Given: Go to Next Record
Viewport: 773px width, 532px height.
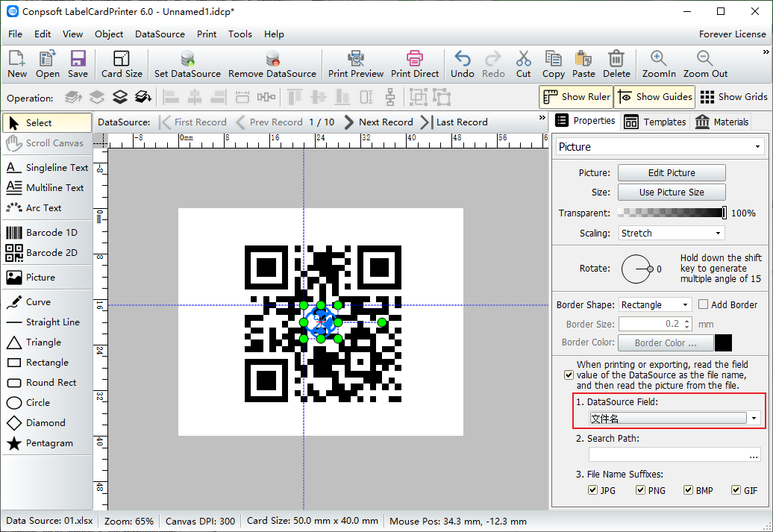Looking at the screenshot, I should point(378,122).
